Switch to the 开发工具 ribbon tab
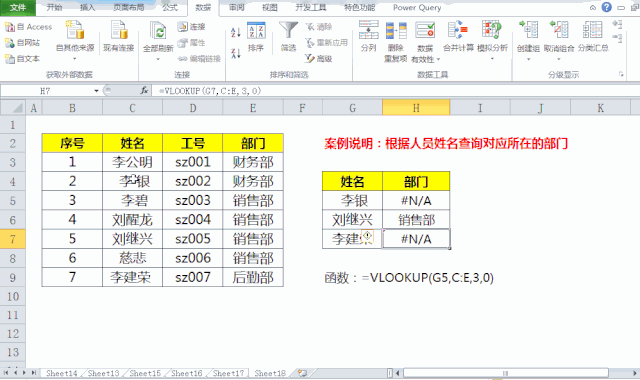640x380 pixels. (x=311, y=7)
